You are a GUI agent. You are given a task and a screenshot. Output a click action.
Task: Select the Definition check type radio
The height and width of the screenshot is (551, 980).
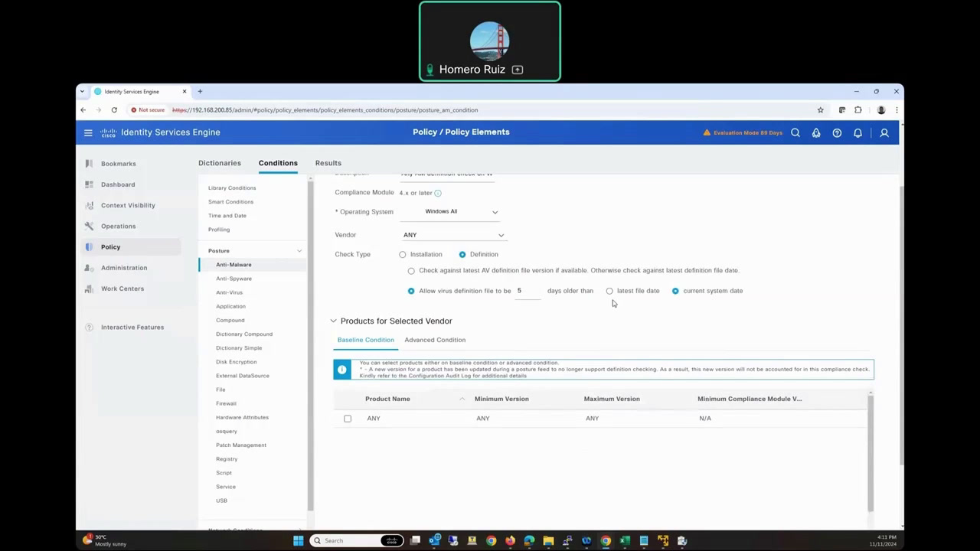coord(462,254)
